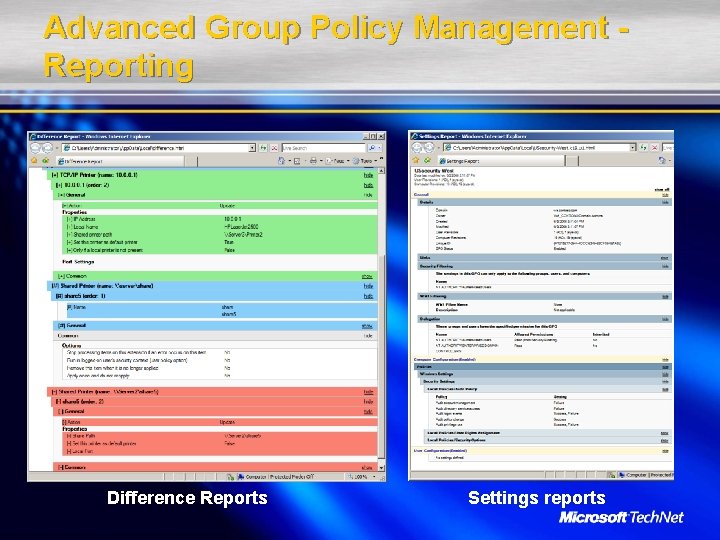Click Forward button in Difference Report window

(47, 148)
